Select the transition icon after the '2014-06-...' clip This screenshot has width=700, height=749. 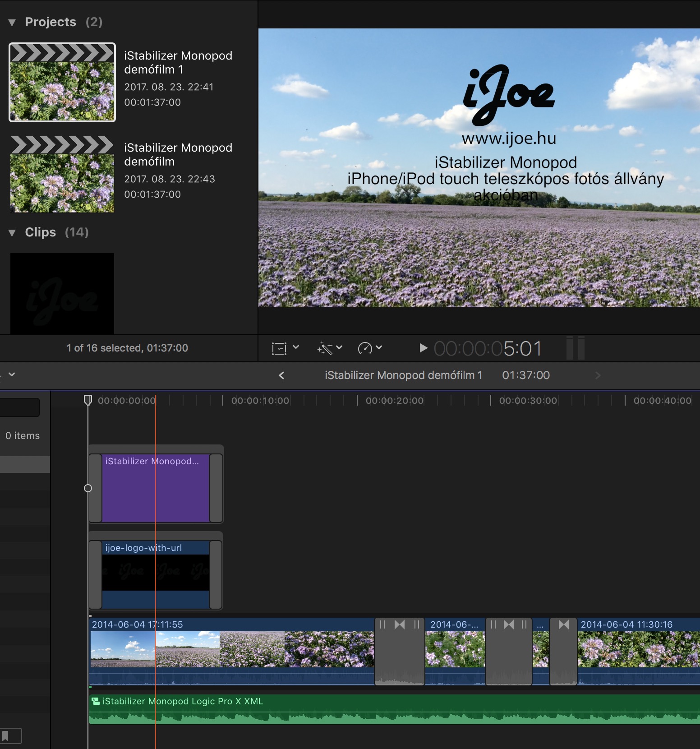[509, 624]
